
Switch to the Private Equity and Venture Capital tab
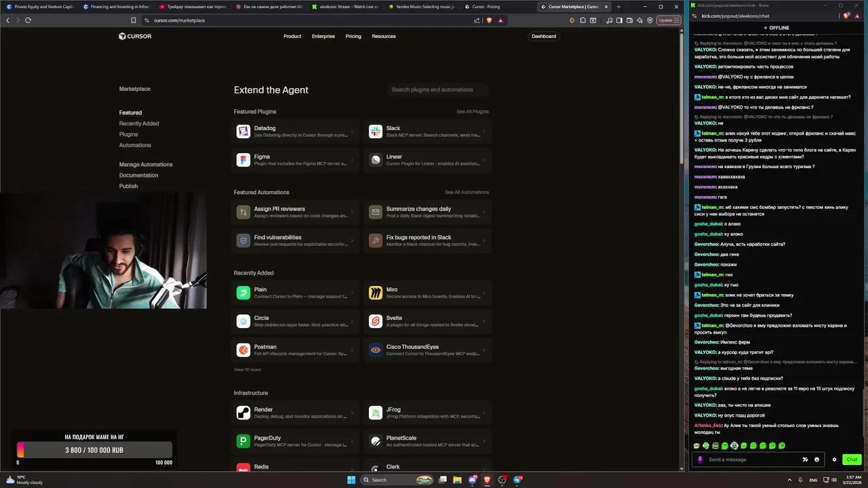tap(41, 7)
